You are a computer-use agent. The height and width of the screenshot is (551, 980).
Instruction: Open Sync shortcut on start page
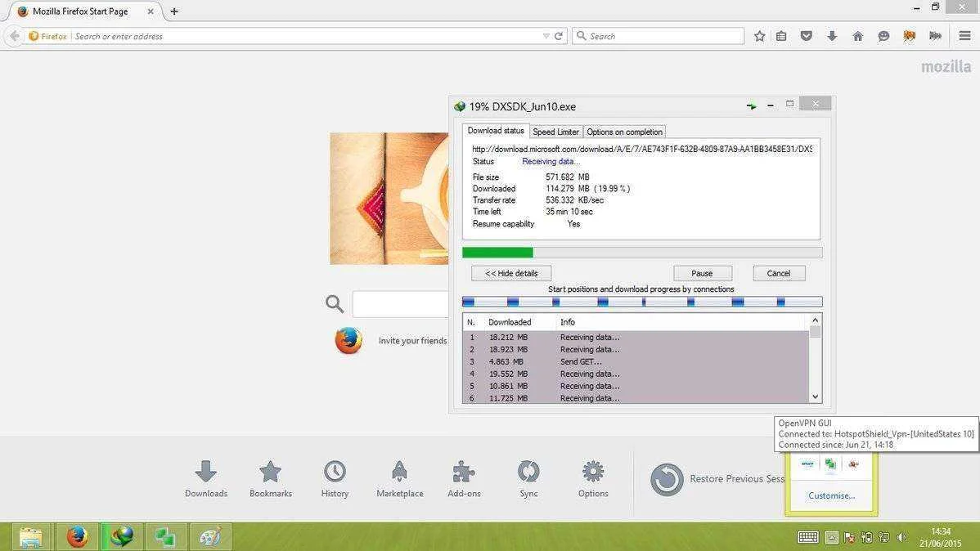(528, 479)
